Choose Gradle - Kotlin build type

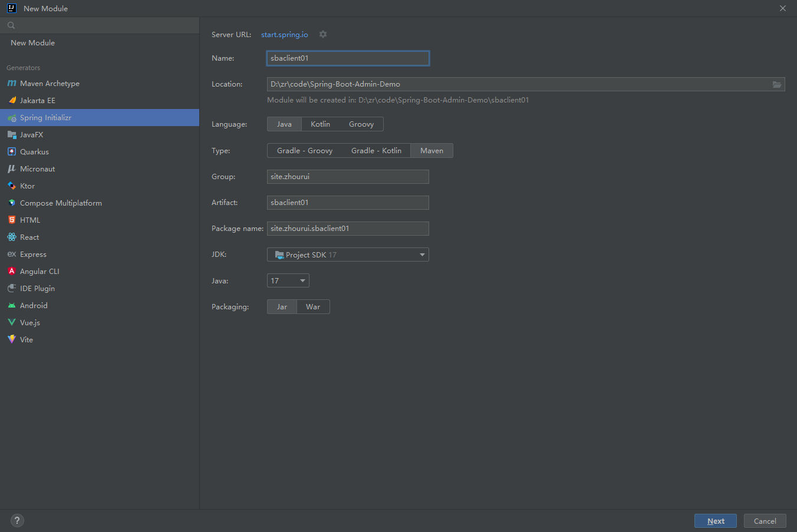tap(376, 151)
